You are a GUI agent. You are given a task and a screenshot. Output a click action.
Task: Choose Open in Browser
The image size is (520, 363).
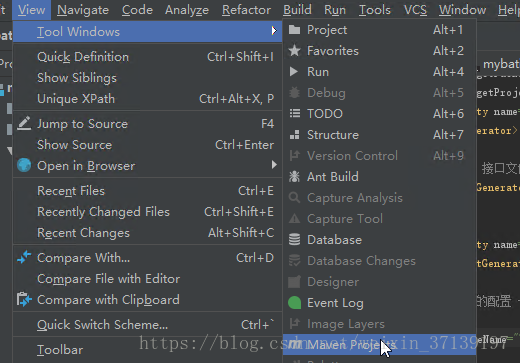(147, 166)
